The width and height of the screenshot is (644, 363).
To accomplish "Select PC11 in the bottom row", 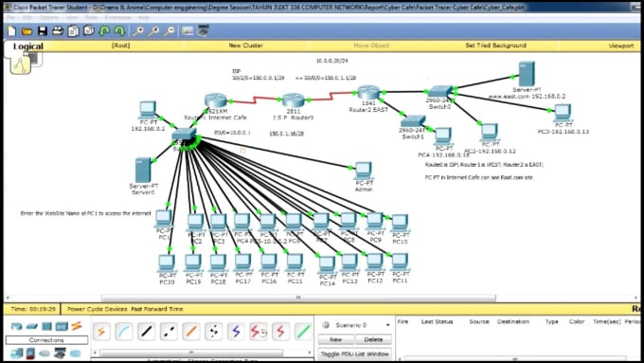I will point(400,263).
